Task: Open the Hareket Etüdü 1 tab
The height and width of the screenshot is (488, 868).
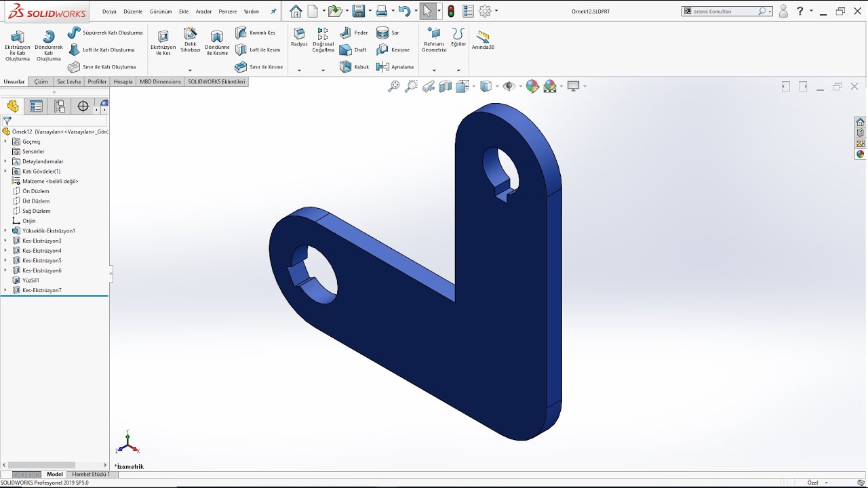Action: (x=91, y=474)
